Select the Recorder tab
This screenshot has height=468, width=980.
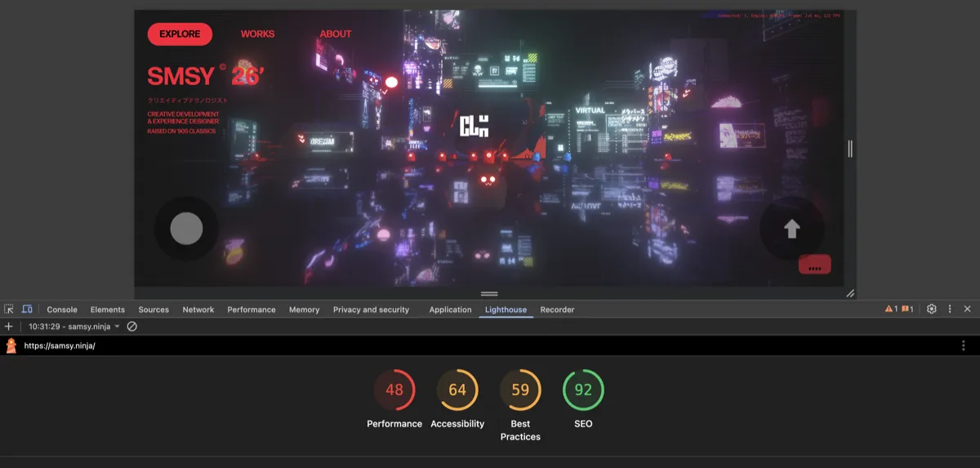pyautogui.click(x=557, y=310)
